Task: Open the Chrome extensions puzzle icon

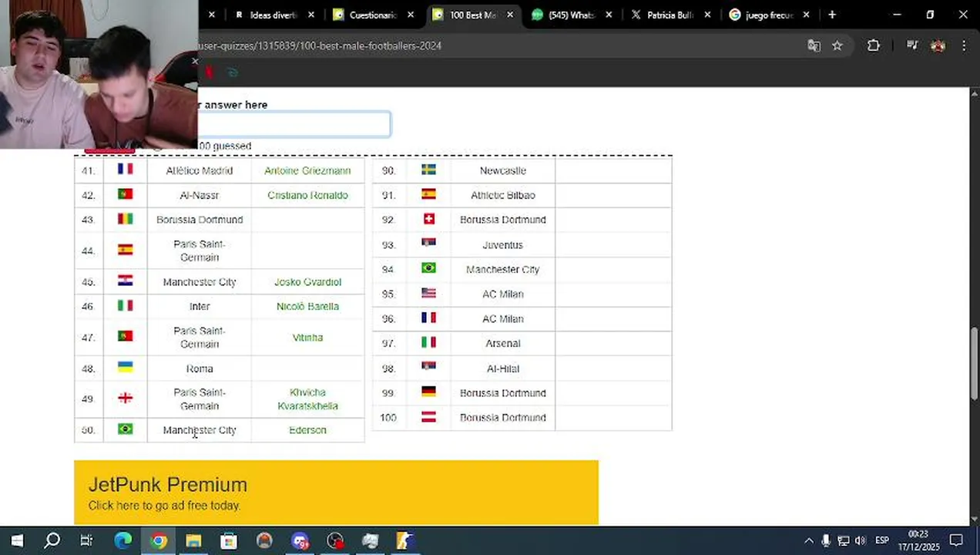Action: (873, 45)
